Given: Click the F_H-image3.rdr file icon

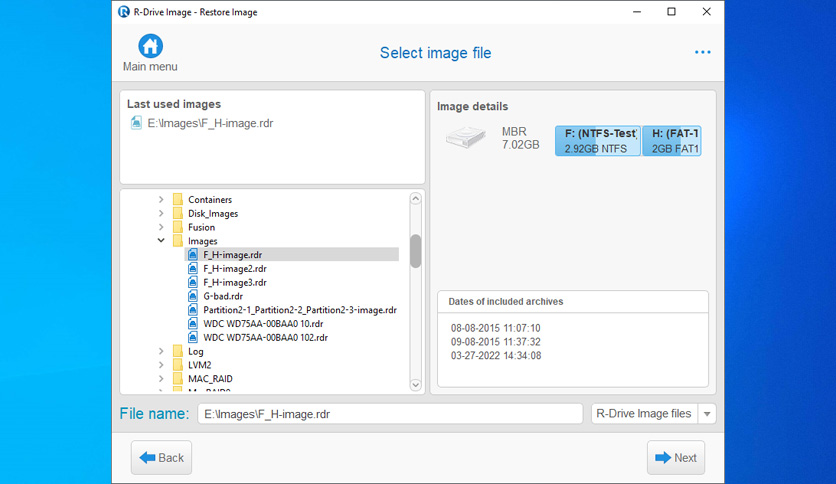Looking at the screenshot, I should [193, 283].
